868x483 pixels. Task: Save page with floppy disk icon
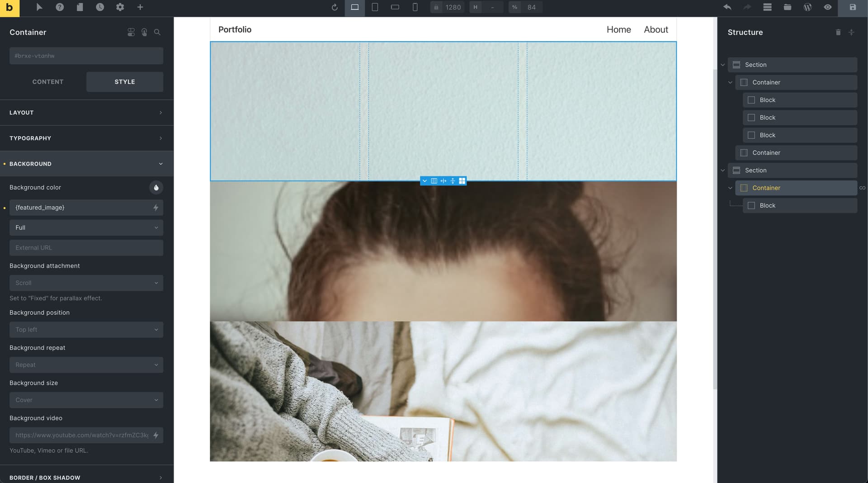[853, 7]
